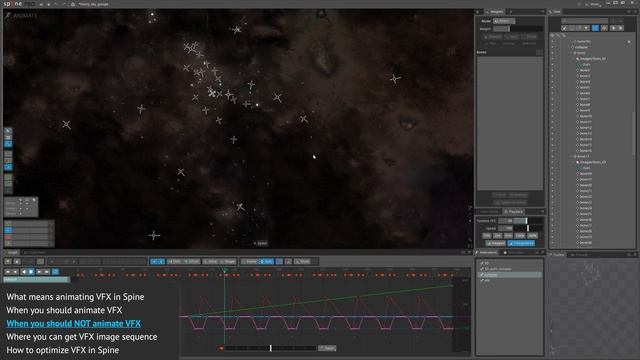Open the Animations tab

(487, 253)
